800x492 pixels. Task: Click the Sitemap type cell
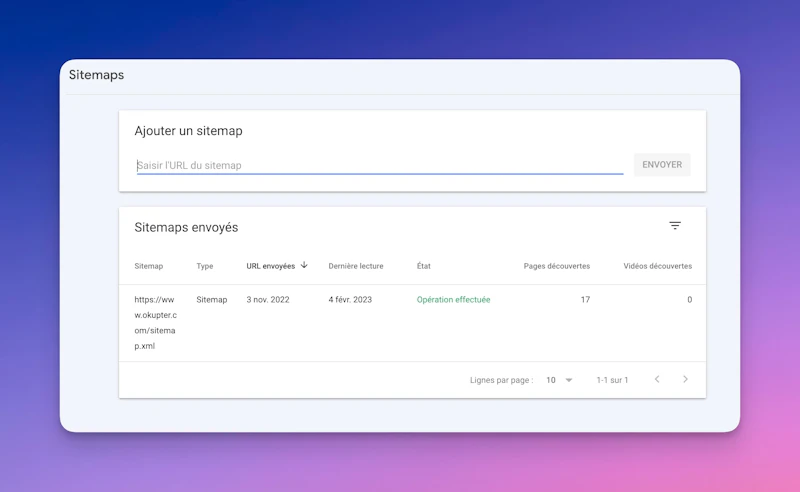(x=212, y=300)
